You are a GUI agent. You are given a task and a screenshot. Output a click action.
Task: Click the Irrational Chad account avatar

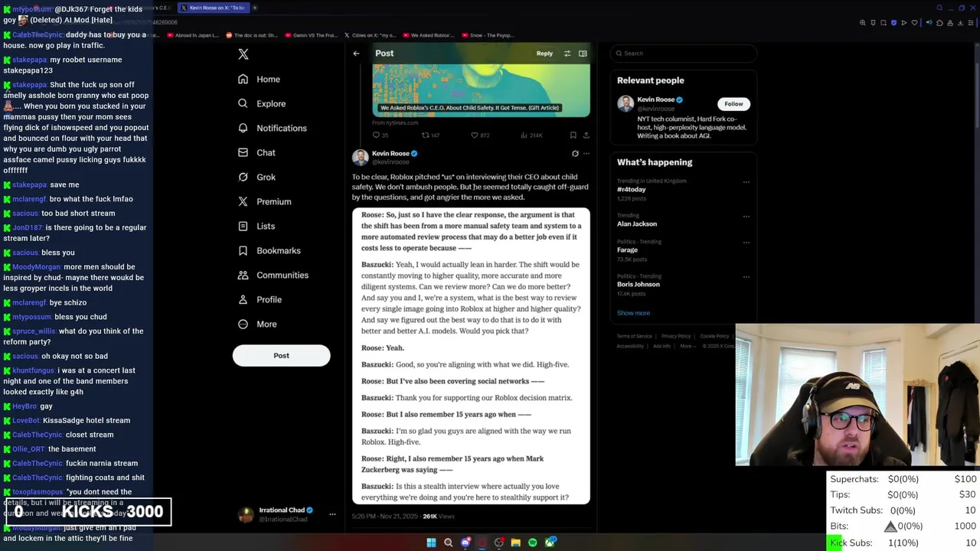pos(246,514)
